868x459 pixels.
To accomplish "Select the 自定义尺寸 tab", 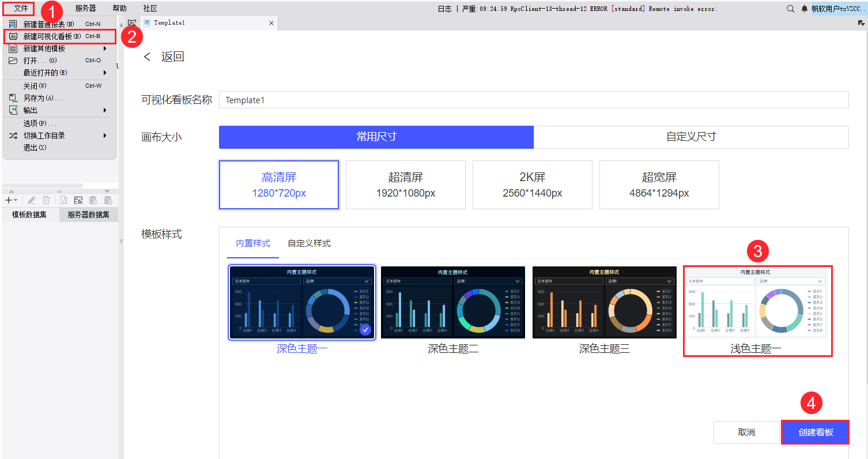I will click(691, 137).
